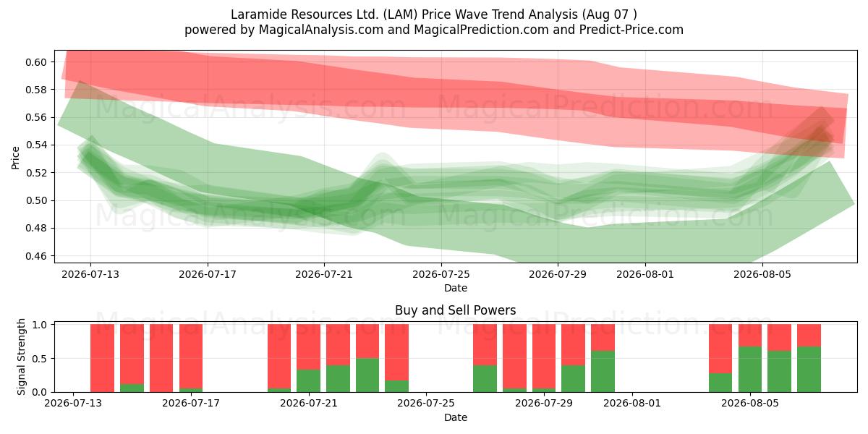Click the 'Date' label under the bar chart
The image size is (868, 434).
[456, 417]
